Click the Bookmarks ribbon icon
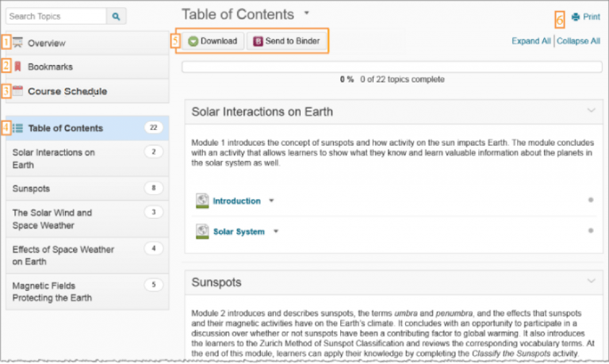 17,67
